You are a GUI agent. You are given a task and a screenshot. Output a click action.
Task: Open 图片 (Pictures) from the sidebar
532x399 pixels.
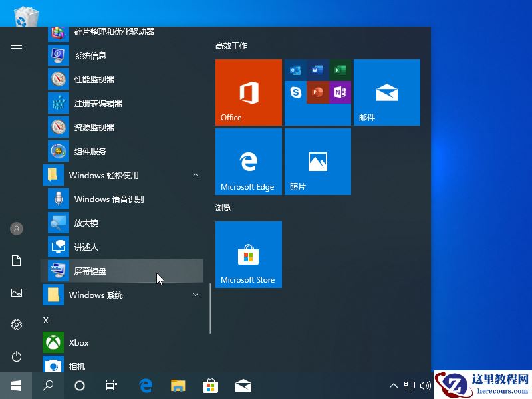point(16,293)
